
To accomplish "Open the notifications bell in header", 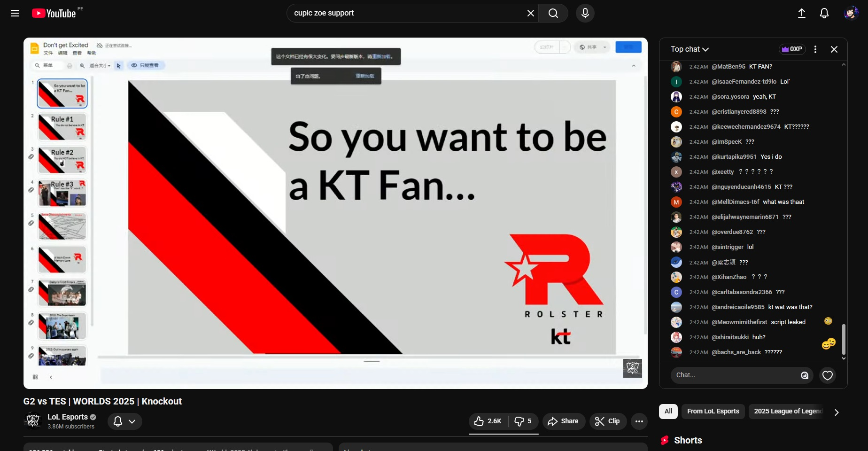I will [824, 13].
